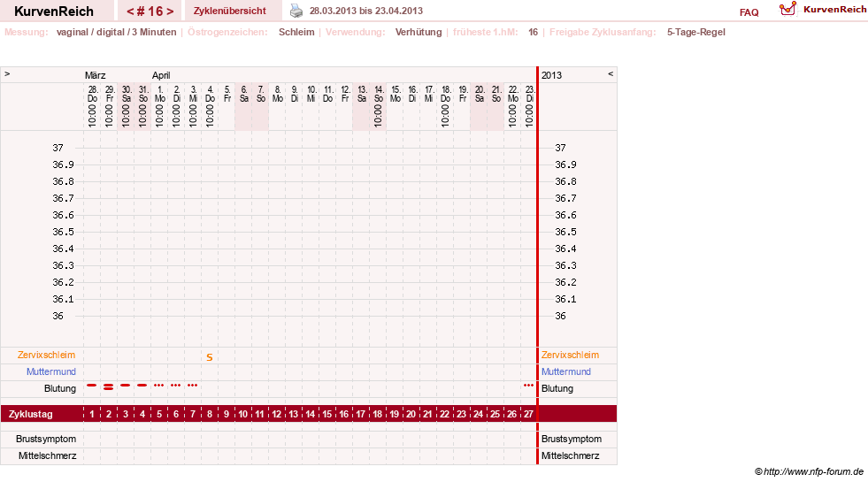Click the printer icon next to date range
Viewport: 868px width, 482px height.
pos(296,11)
